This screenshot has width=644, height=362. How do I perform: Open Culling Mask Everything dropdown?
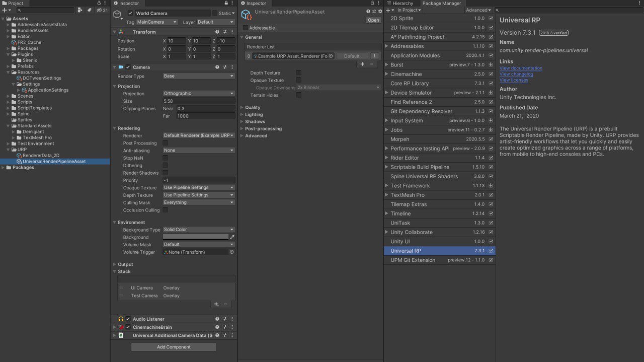(x=199, y=202)
